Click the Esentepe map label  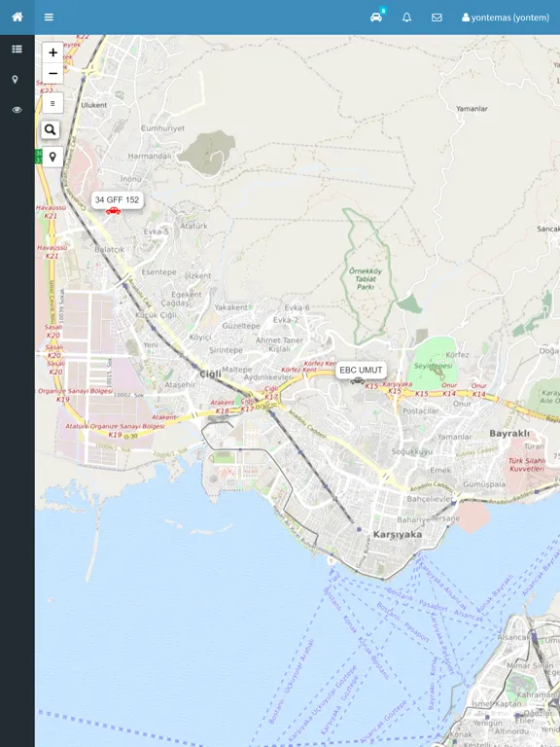click(159, 272)
